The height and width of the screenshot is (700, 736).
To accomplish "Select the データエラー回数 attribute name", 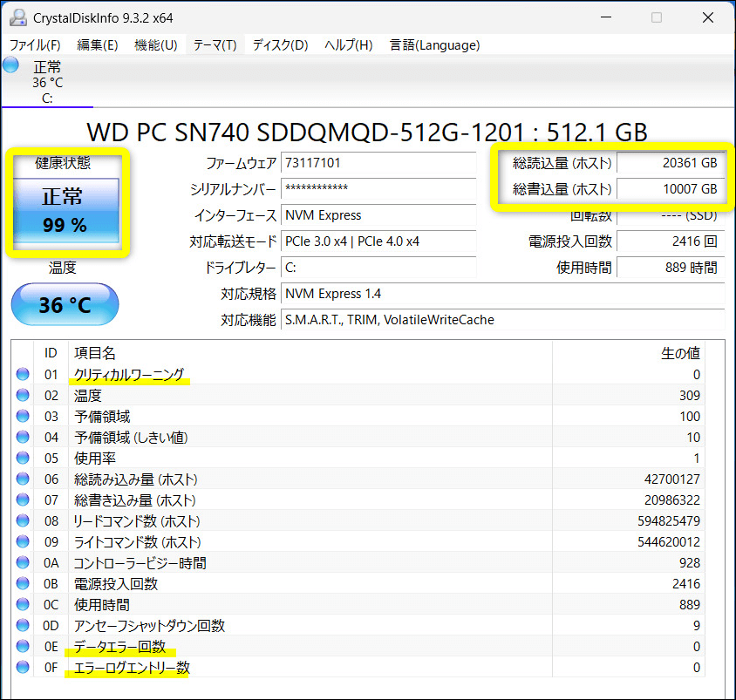I will pos(120,646).
